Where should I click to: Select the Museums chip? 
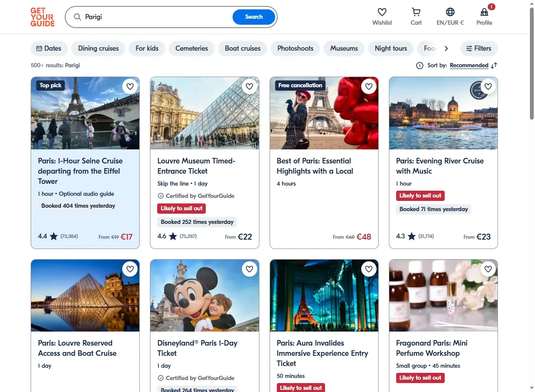pos(344,49)
